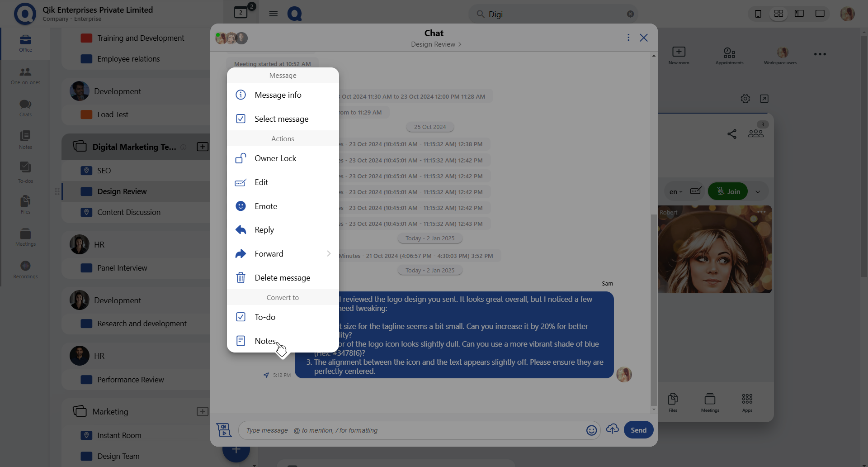Click the share icon in room panel

(732, 134)
